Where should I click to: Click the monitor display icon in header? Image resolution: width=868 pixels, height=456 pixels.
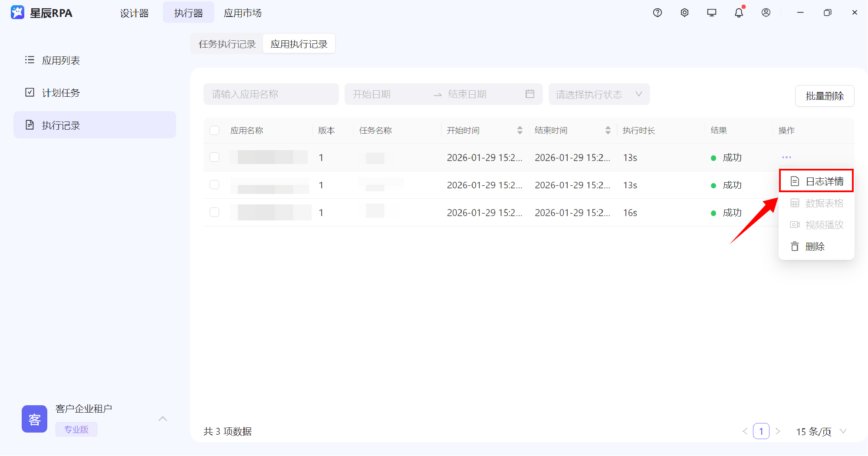coord(712,13)
